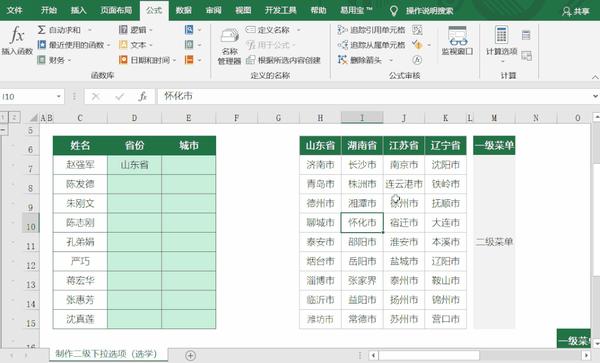Collapse the ribbon

click(x=595, y=77)
